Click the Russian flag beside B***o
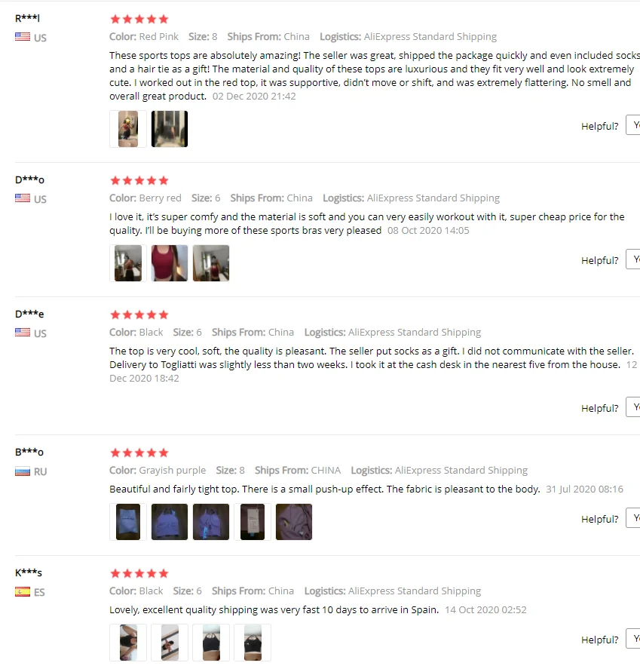 click(23, 471)
